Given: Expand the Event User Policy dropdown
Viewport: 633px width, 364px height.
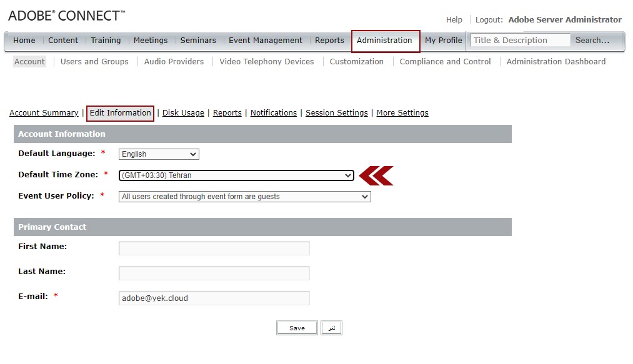Looking at the screenshot, I should (245, 197).
